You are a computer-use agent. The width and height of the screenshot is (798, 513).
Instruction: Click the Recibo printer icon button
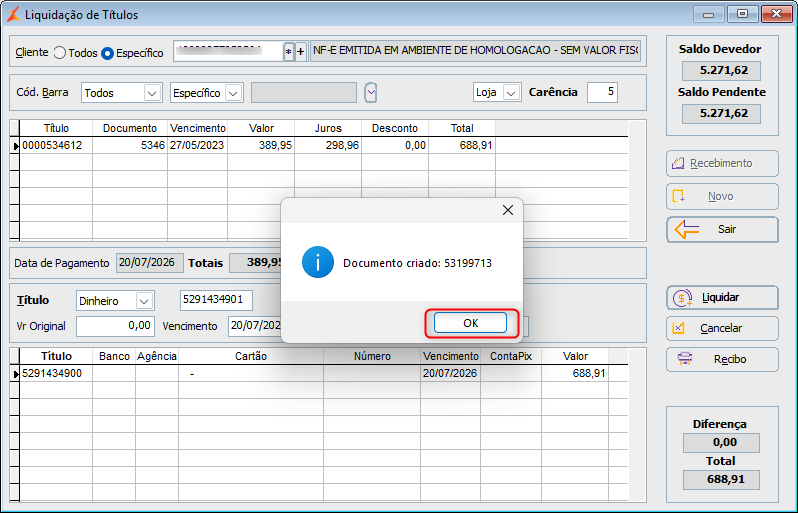(722, 359)
